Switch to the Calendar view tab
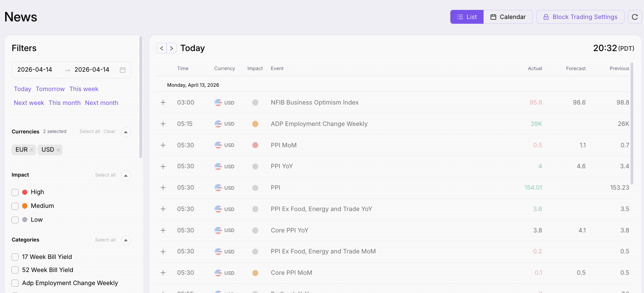The image size is (644, 293). 508,17
